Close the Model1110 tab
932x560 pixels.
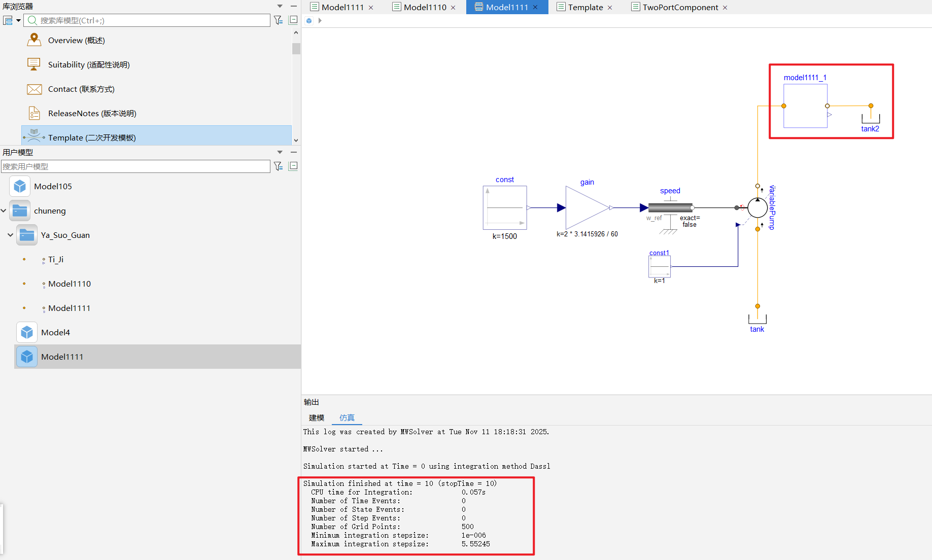pyautogui.click(x=453, y=8)
